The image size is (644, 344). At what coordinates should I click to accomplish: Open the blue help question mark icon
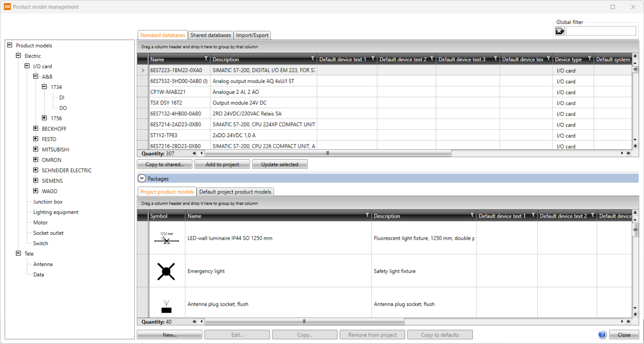coord(602,335)
